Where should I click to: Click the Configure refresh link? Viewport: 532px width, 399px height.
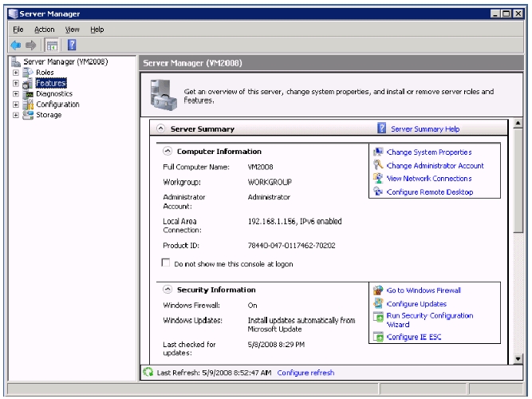coord(305,373)
